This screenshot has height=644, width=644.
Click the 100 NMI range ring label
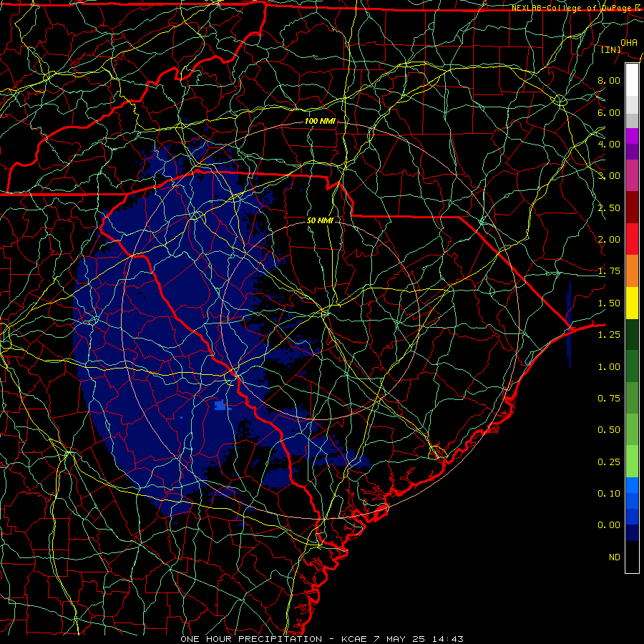tap(320, 121)
